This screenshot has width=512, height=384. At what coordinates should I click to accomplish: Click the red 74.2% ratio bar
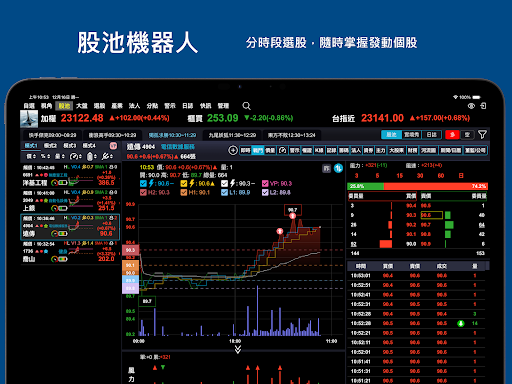tap(436, 186)
